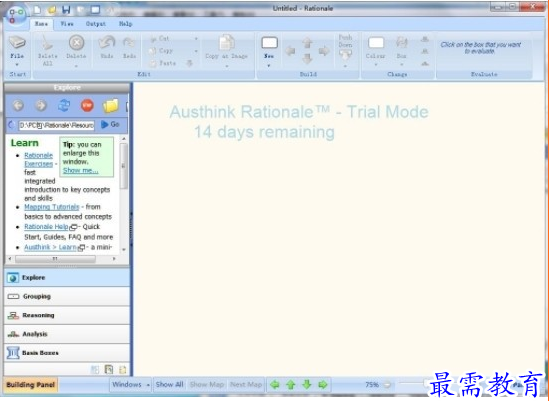The height and width of the screenshot is (416, 551).
Task: Select the Reasoning panel tab
Action: [x=67, y=315]
